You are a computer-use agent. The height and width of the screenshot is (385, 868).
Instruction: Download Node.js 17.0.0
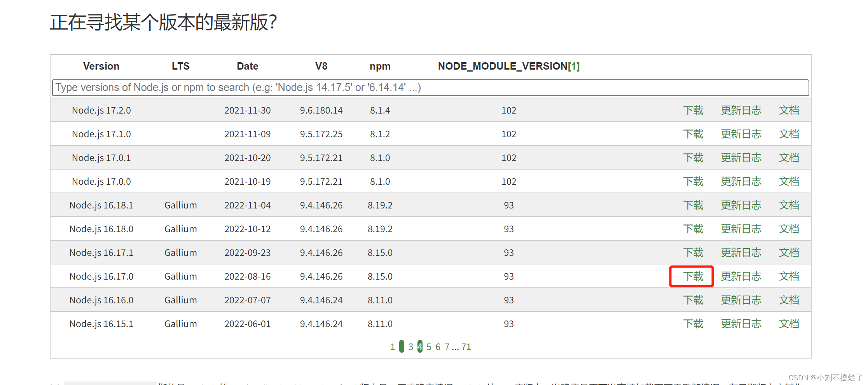point(693,182)
